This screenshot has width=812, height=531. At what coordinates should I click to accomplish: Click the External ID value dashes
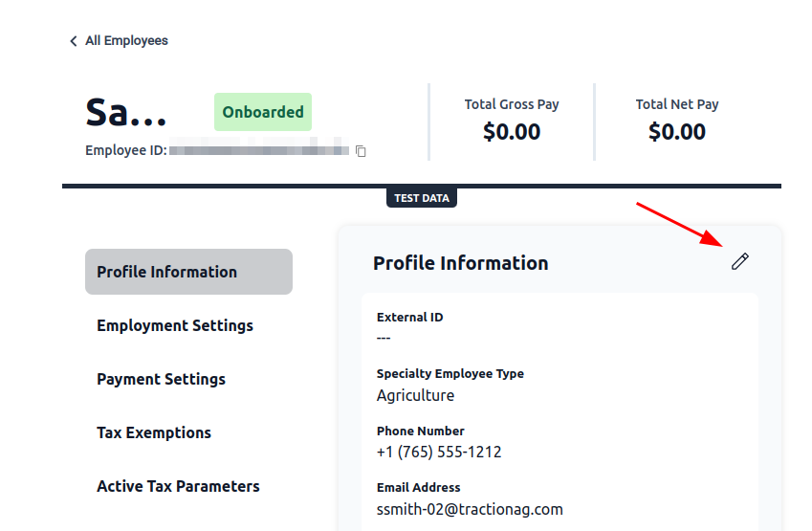[384, 338]
